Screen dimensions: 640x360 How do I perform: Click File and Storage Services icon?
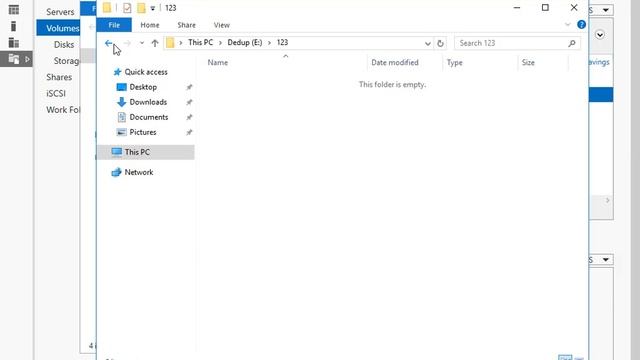pyautogui.click(x=14, y=59)
